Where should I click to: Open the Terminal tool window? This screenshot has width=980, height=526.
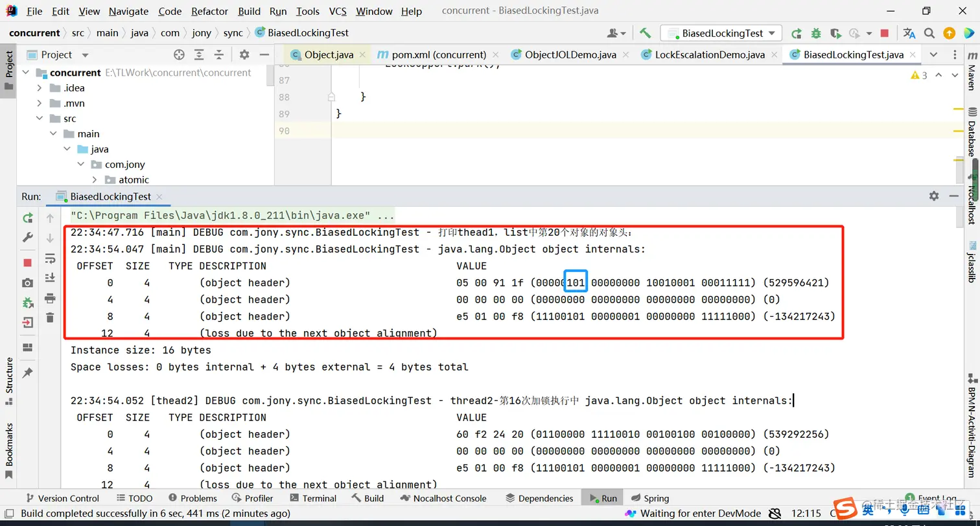313,498
